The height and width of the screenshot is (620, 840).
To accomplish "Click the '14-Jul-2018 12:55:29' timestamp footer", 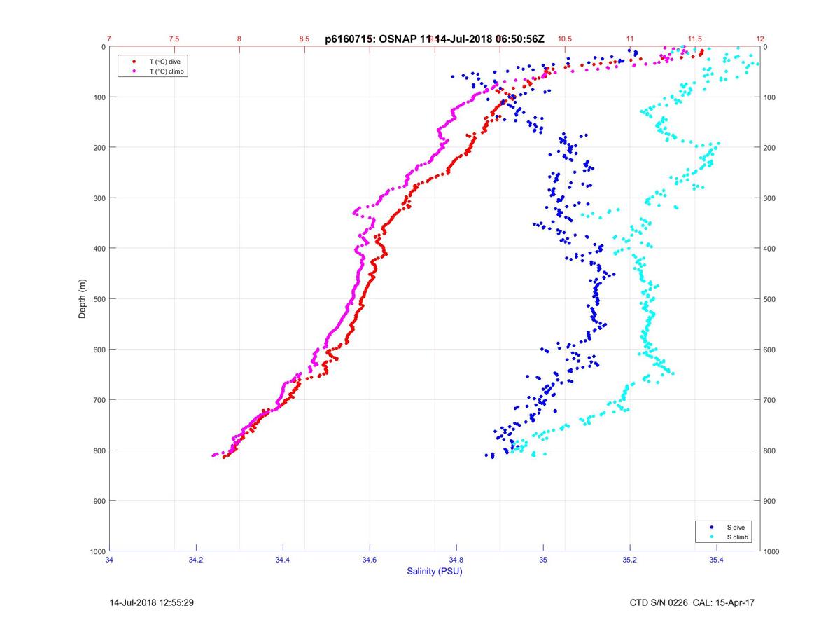I will (152, 602).
